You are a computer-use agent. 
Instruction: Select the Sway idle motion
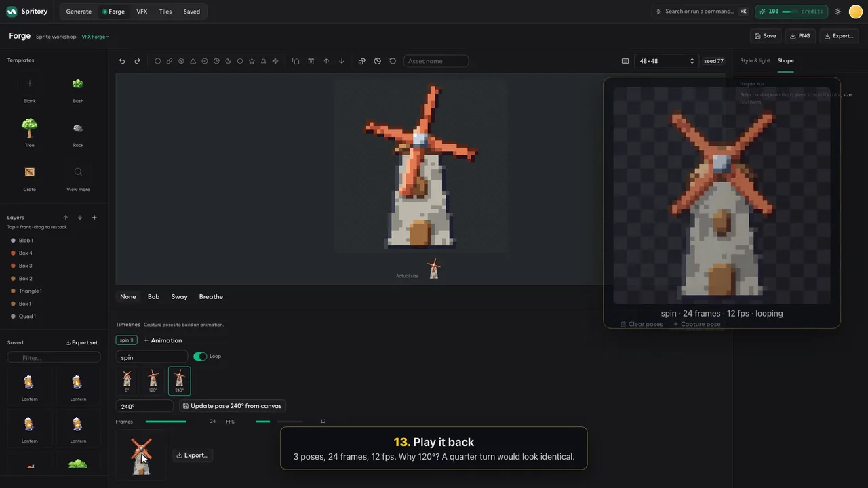(x=180, y=297)
